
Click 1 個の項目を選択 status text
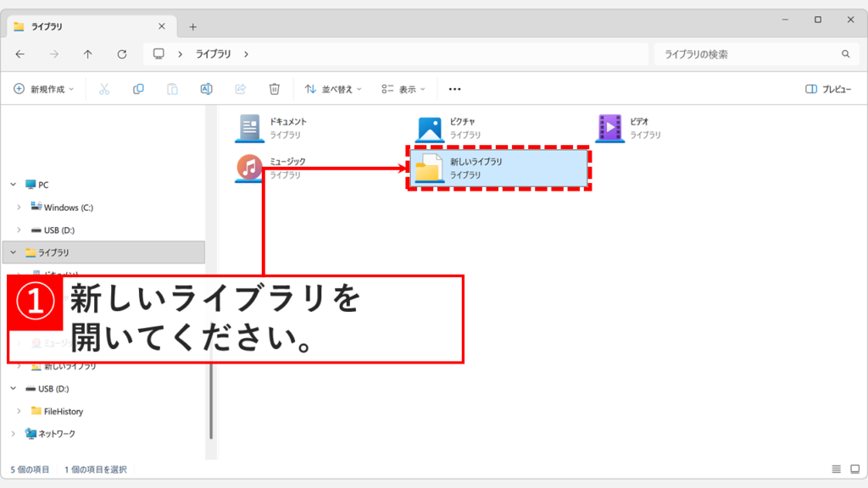click(x=96, y=469)
